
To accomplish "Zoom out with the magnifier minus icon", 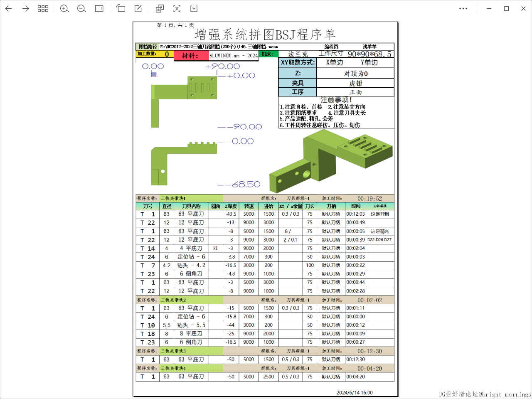I will (81, 8).
